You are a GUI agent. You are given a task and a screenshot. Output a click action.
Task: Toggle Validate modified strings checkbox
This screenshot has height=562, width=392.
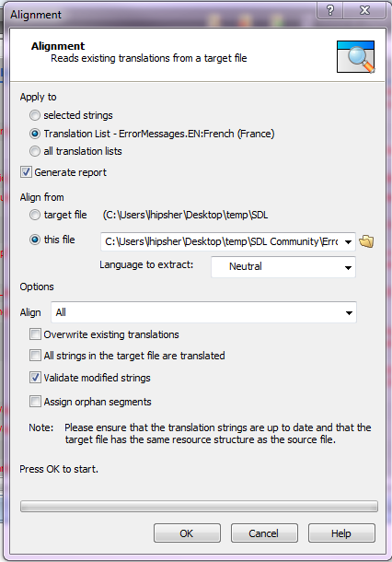click(35, 378)
